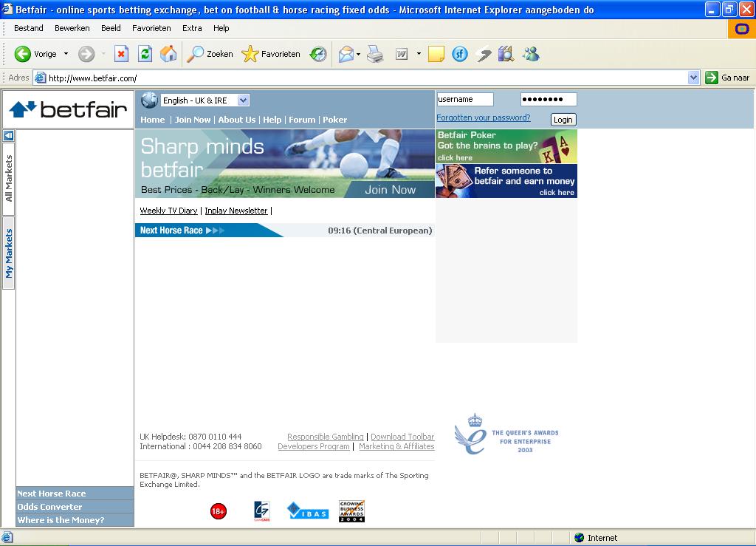Open the Marketing & Affiliates footer link

(396, 447)
